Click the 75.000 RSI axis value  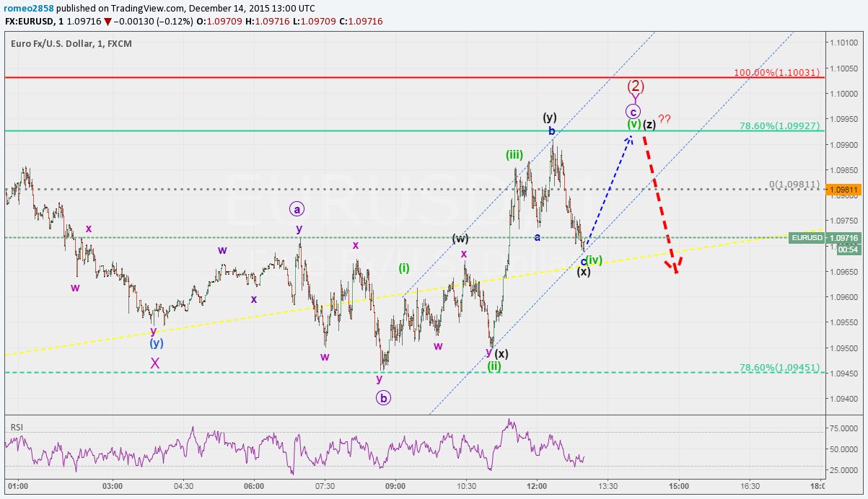point(843,428)
